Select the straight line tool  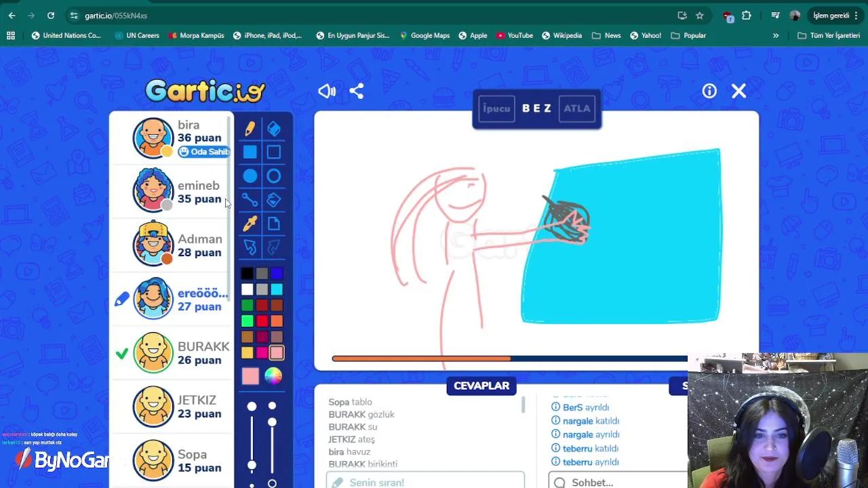click(250, 200)
